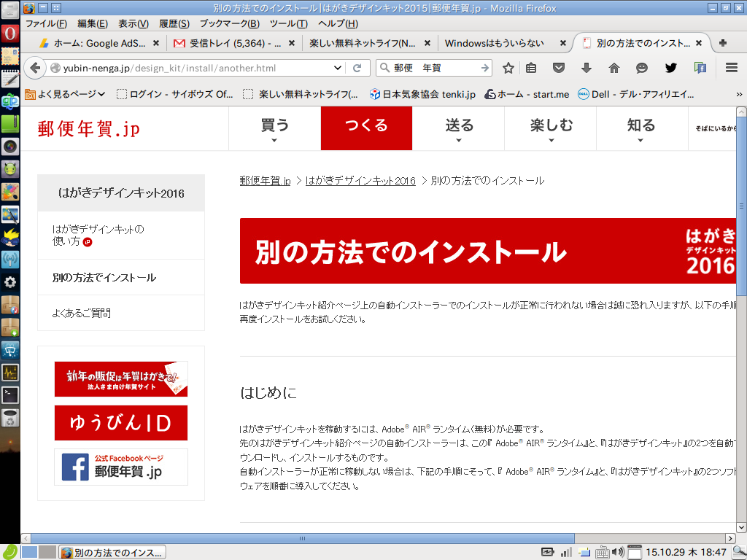Follow the はがきデザインキット2016 breadcrumb link
This screenshot has width=747, height=560.
[360, 181]
